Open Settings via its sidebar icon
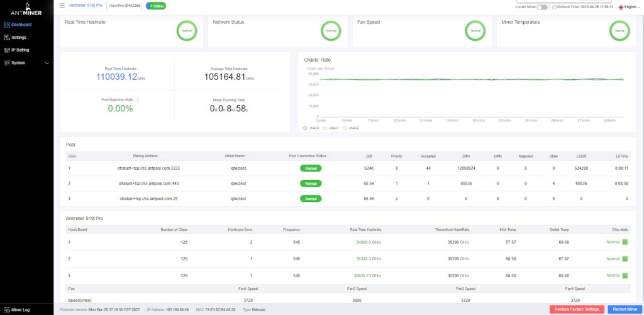The width and height of the screenshot is (644, 315). click(6, 37)
